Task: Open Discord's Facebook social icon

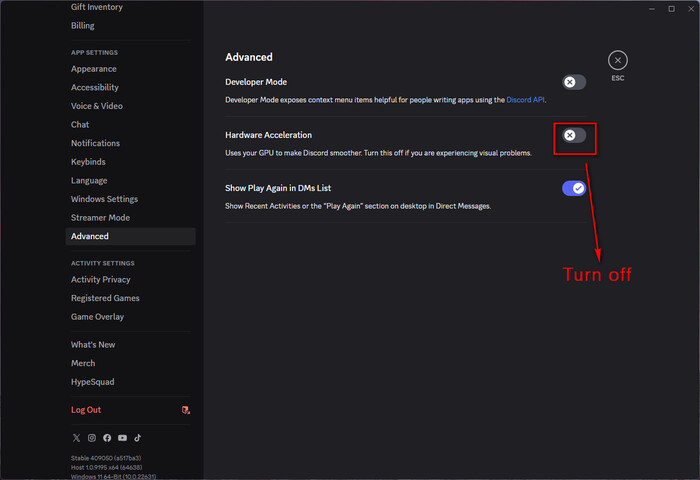Action: tap(107, 438)
